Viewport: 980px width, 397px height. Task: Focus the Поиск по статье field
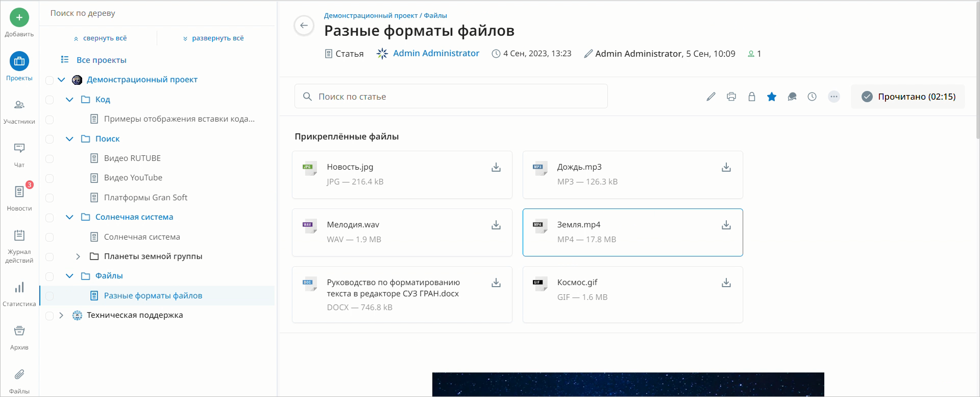(x=451, y=96)
